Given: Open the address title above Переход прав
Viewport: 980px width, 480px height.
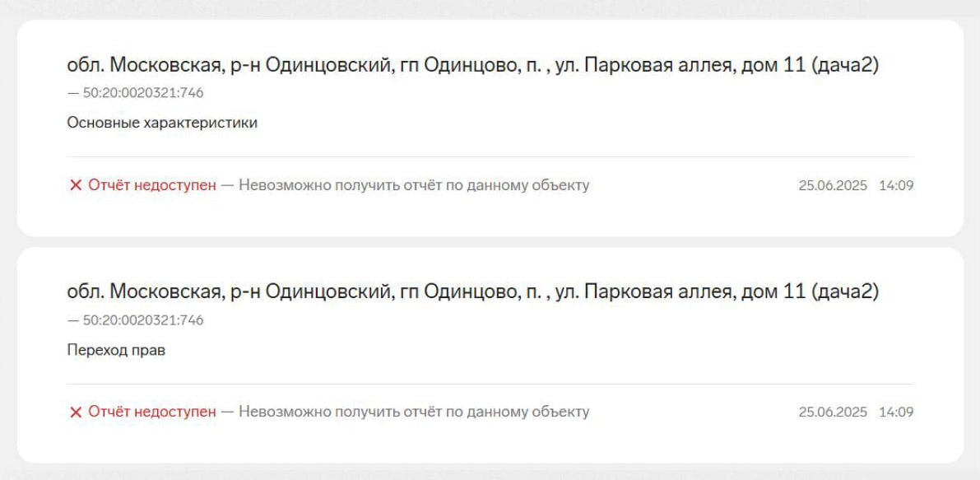Looking at the screenshot, I should click(472, 291).
